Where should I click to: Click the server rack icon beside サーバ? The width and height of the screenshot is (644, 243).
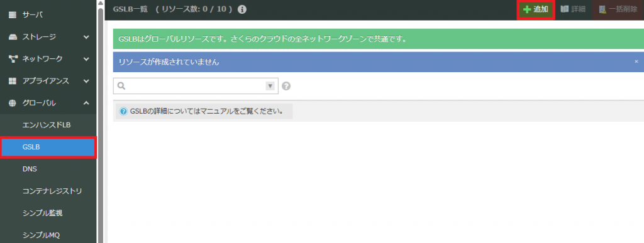(x=13, y=15)
